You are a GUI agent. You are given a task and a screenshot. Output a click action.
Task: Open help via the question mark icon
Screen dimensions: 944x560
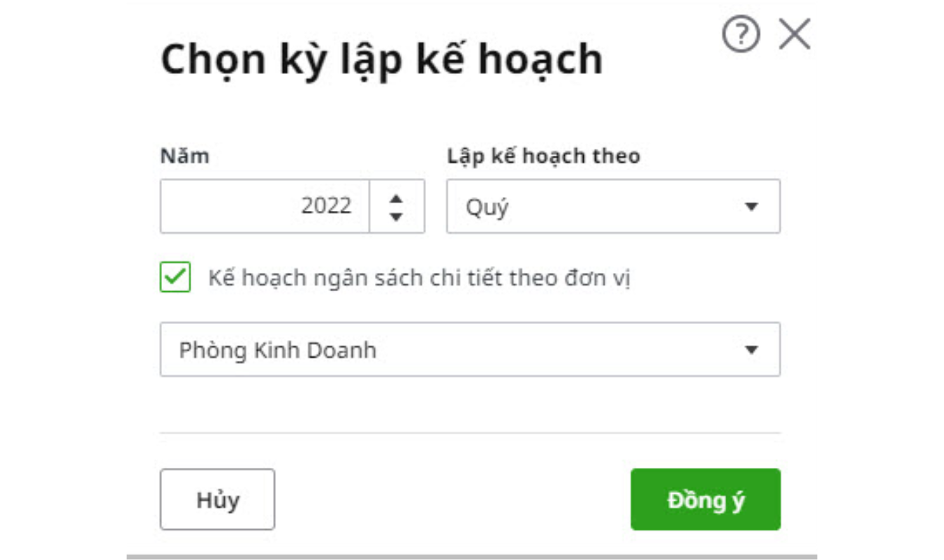coord(741,35)
